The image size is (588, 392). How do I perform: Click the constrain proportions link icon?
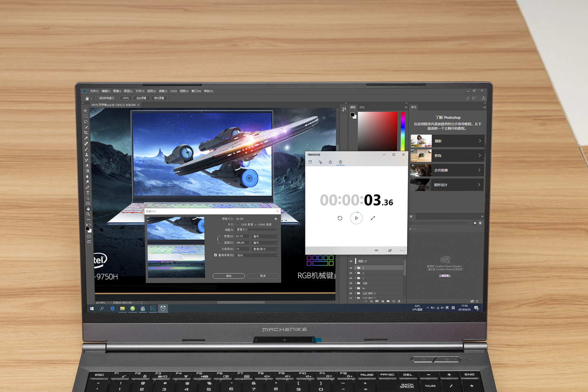pyautogui.click(x=218, y=239)
